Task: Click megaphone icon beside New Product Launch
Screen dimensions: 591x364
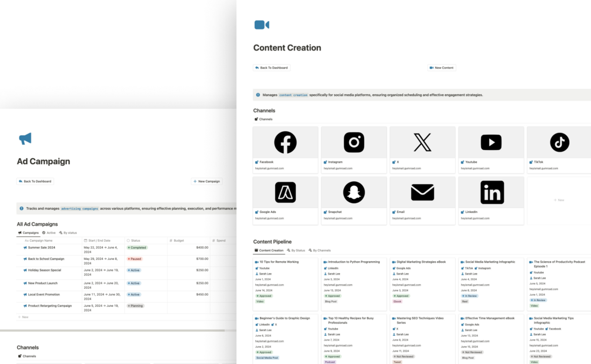Action: 25,283
